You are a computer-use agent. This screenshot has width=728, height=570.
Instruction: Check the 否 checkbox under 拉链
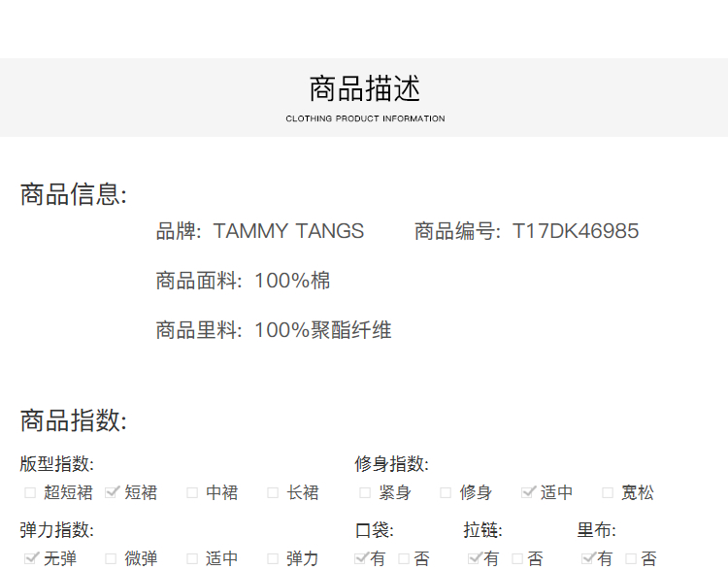pyautogui.click(x=517, y=558)
